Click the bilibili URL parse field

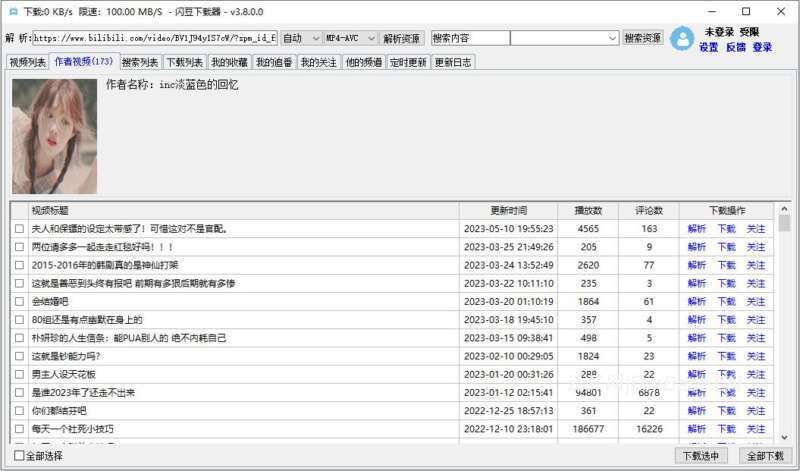(155, 38)
